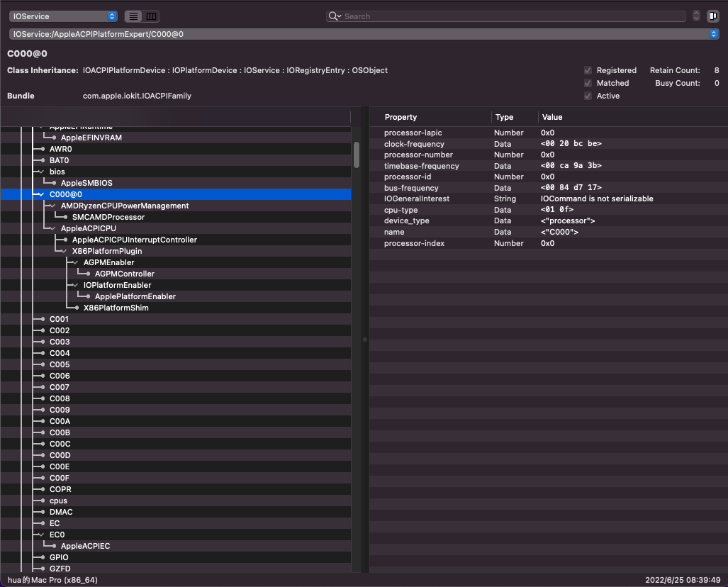Collapse the C000@0 tree node

[41, 194]
